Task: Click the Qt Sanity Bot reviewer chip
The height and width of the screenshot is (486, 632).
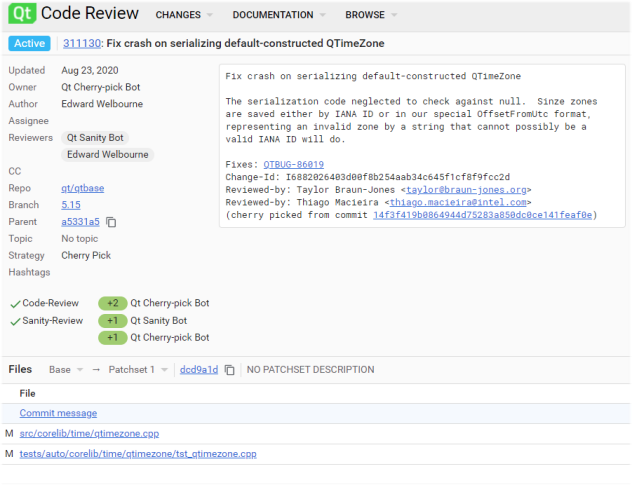Action: tap(96, 137)
